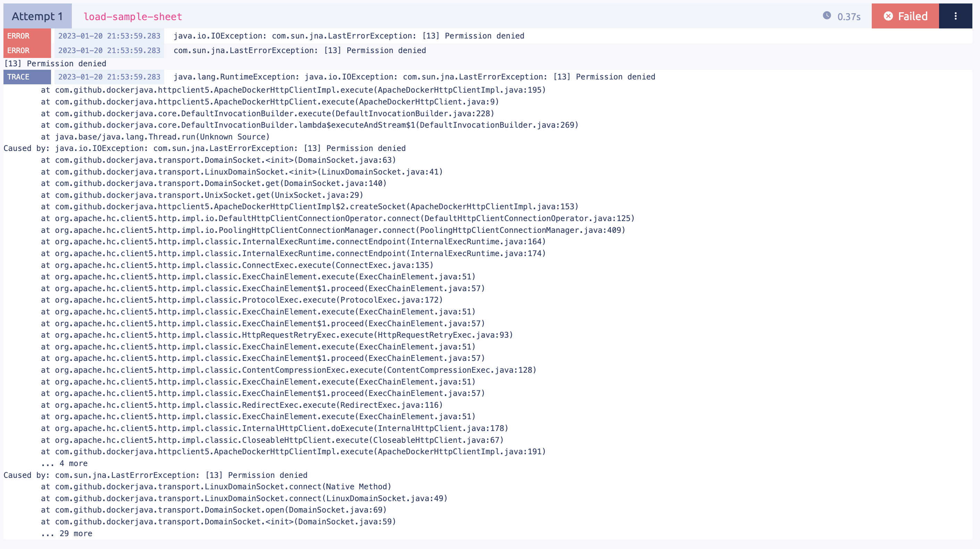Click the circled X icon in the Failed badge
This screenshot has width=980, height=549.
click(x=888, y=16)
